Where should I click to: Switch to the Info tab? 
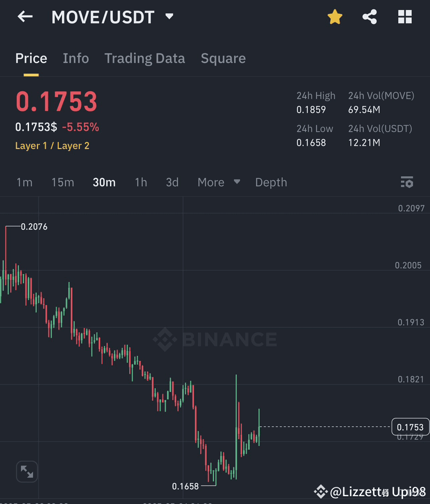click(76, 58)
